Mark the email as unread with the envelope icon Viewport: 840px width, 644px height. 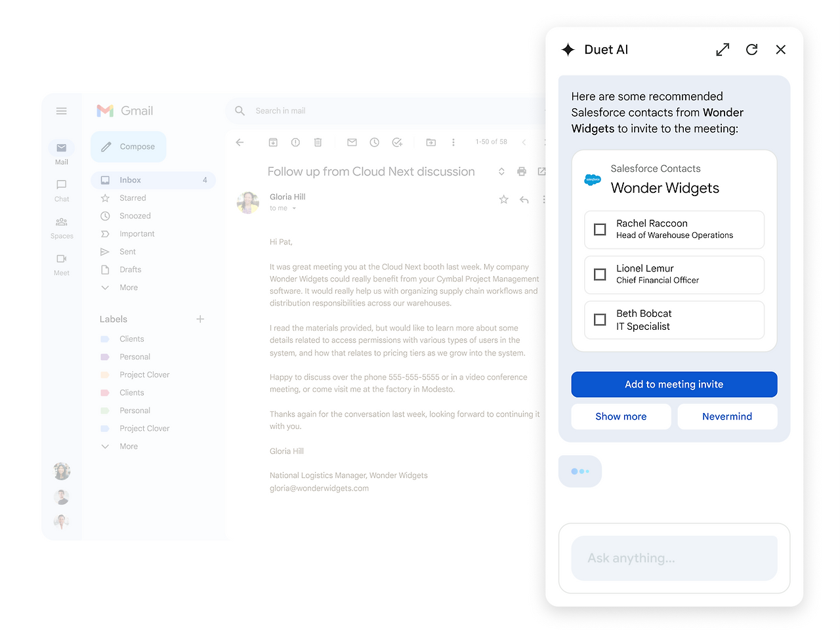[352, 142]
